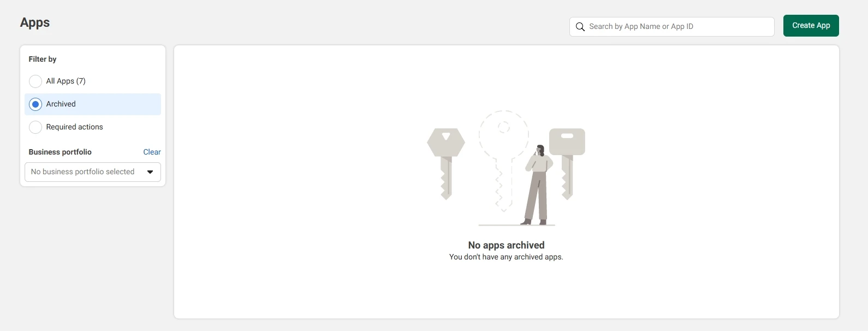Choose the Required actions radio button
Image resolution: width=868 pixels, height=331 pixels.
click(35, 127)
